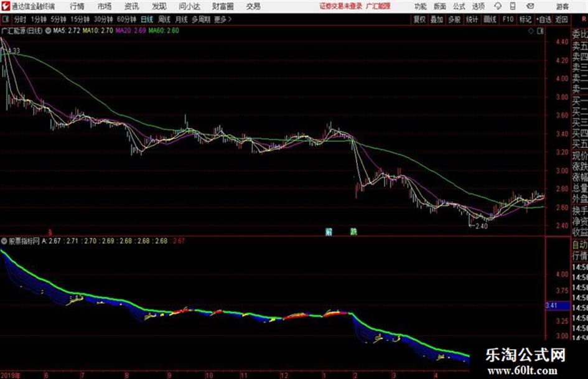
Task: Click the 画线 drawing tools button
Action: (490, 19)
